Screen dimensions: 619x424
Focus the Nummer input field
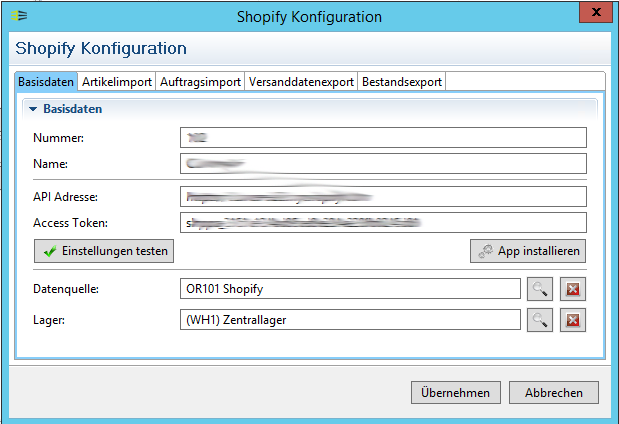click(383, 137)
